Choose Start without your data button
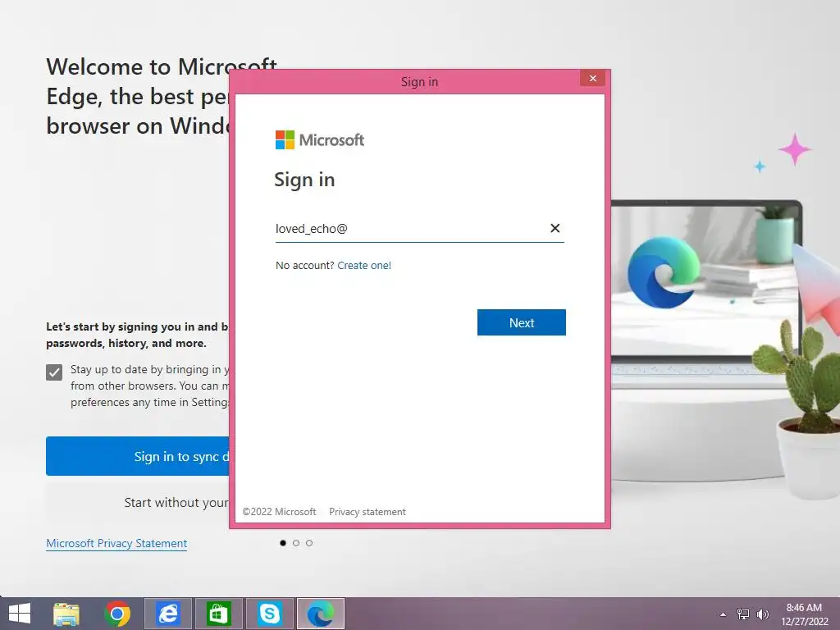Image resolution: width=840 pixels, height=630 pixels. pos(138,503)
